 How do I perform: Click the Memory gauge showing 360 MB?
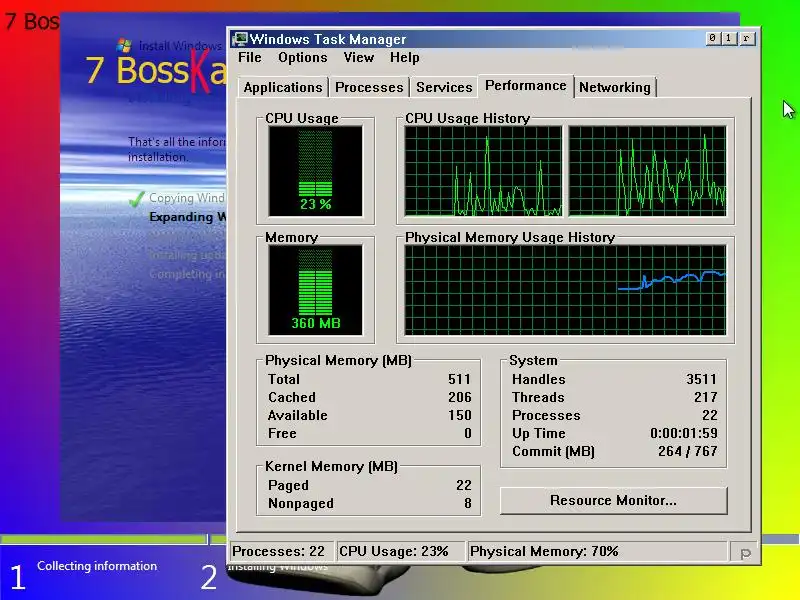[x=315, y=290]
